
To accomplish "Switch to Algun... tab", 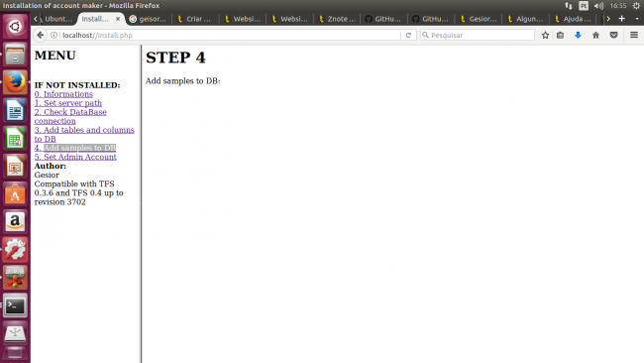I will pyautogui.click(x=526, y=19).
